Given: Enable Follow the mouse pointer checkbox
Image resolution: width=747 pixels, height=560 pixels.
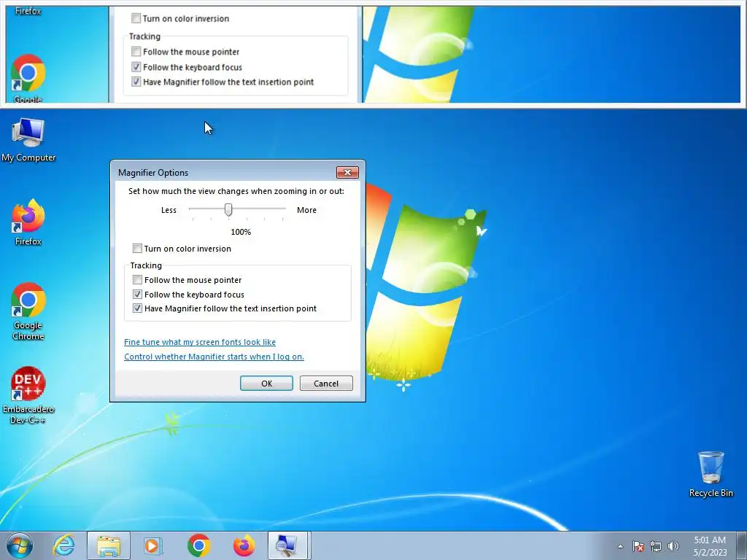Looking at the screenshot, I should click(x=138, y=280).
